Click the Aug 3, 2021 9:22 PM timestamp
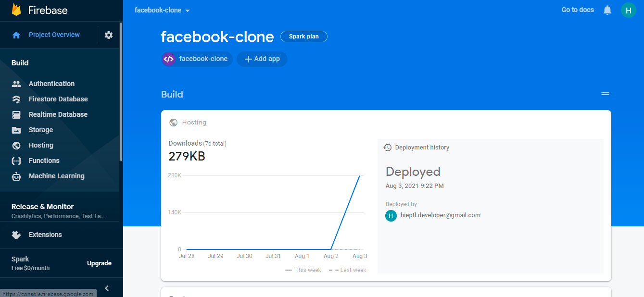 (415, 186)
